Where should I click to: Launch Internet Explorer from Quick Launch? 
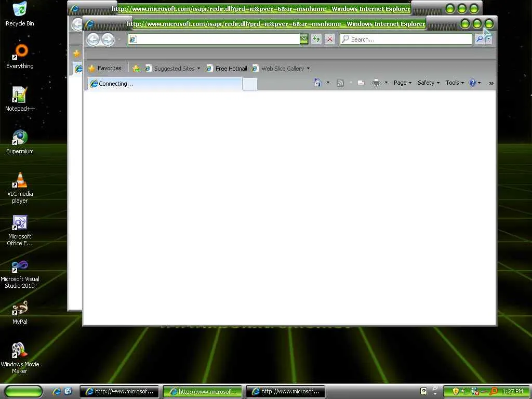56,391
